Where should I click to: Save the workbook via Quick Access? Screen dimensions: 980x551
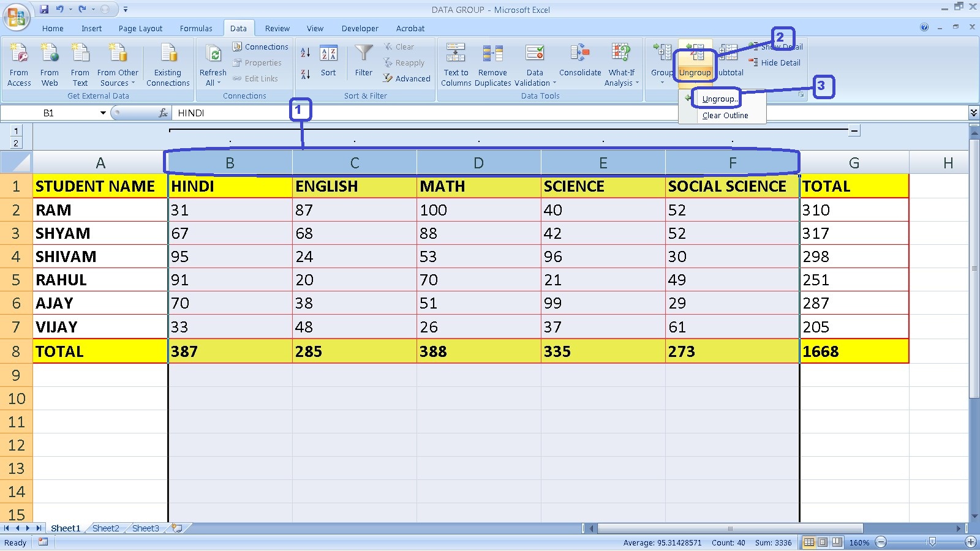[44, 9]
